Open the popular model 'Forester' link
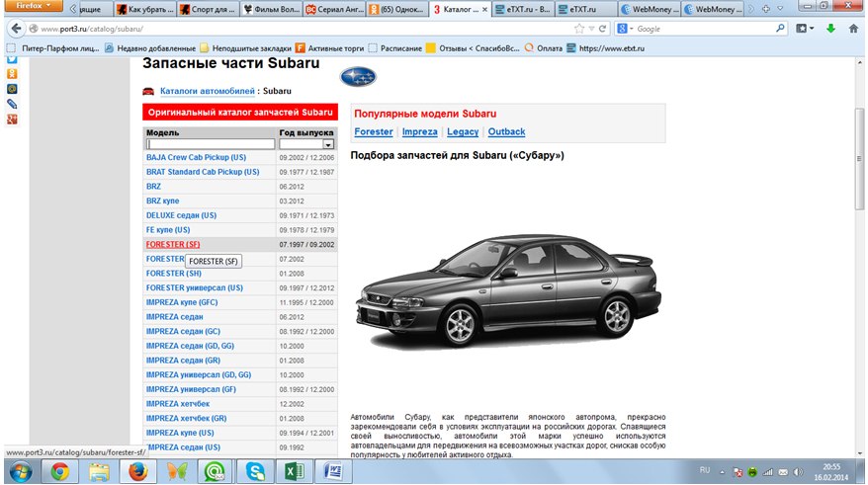The width and height of the screenshot is (868, 485). (x=374, y=131)
